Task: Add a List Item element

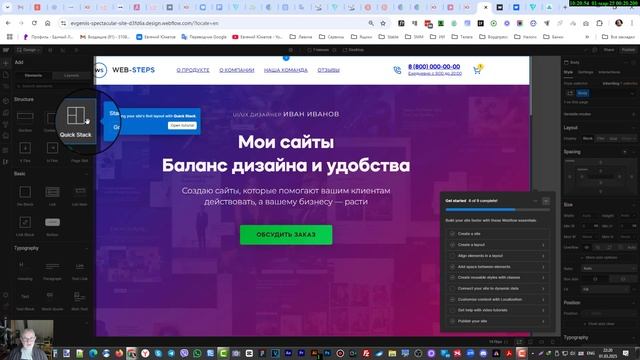Action: coord(80,195)
